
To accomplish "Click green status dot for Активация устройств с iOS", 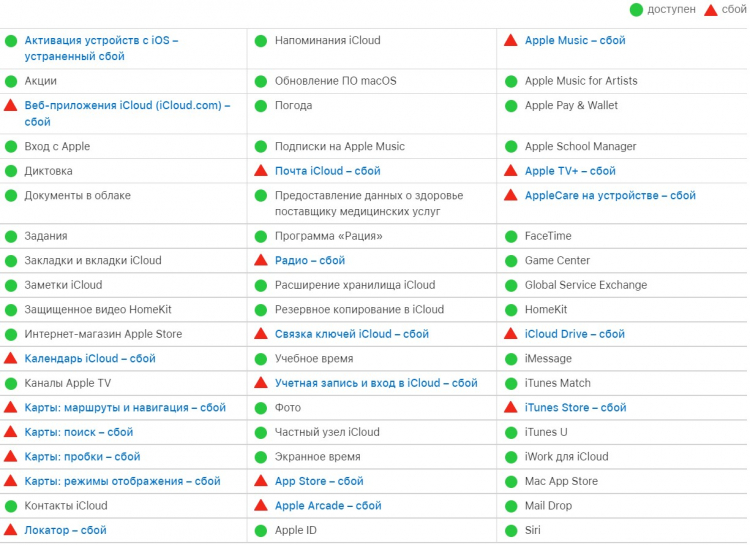I will 11,41.
